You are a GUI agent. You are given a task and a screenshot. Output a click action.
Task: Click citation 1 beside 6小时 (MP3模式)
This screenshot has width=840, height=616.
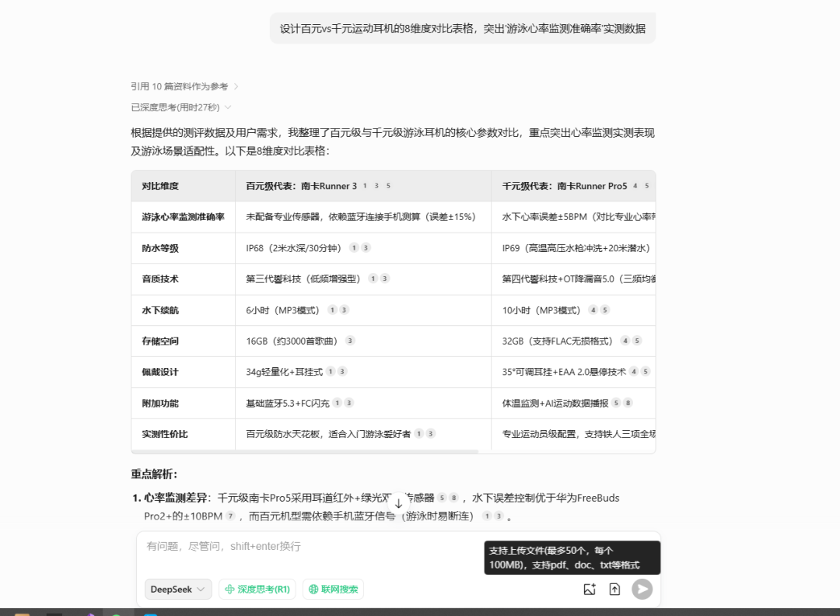[332, 310]
